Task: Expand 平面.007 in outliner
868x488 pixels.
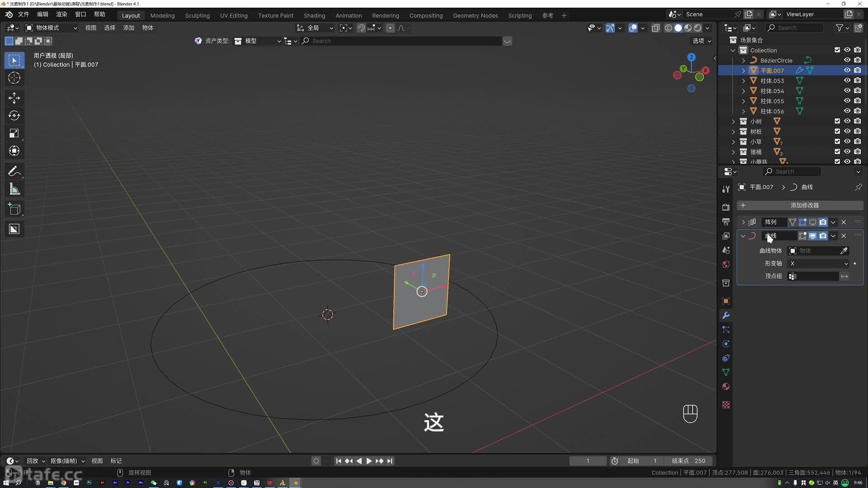Action: 743,70
